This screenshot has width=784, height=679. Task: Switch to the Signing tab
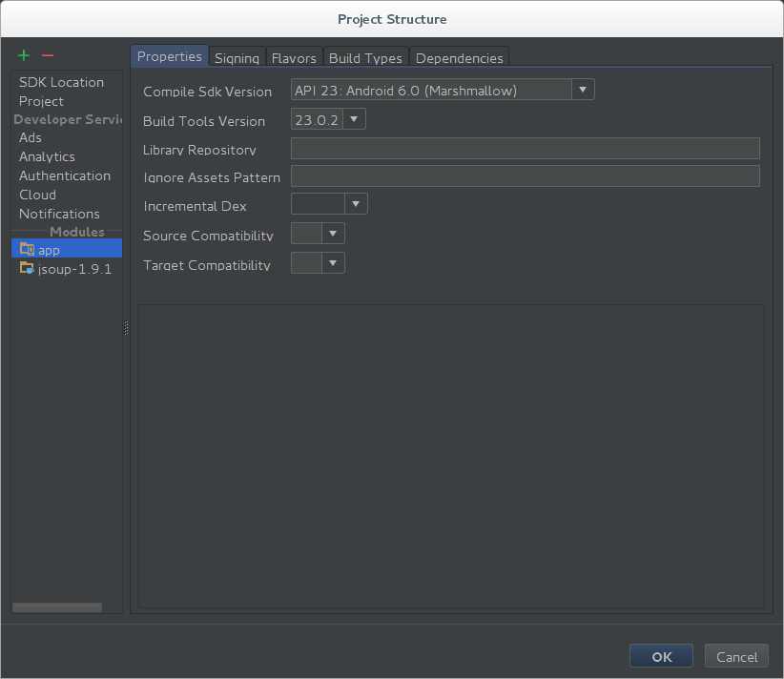coord(237,58)
